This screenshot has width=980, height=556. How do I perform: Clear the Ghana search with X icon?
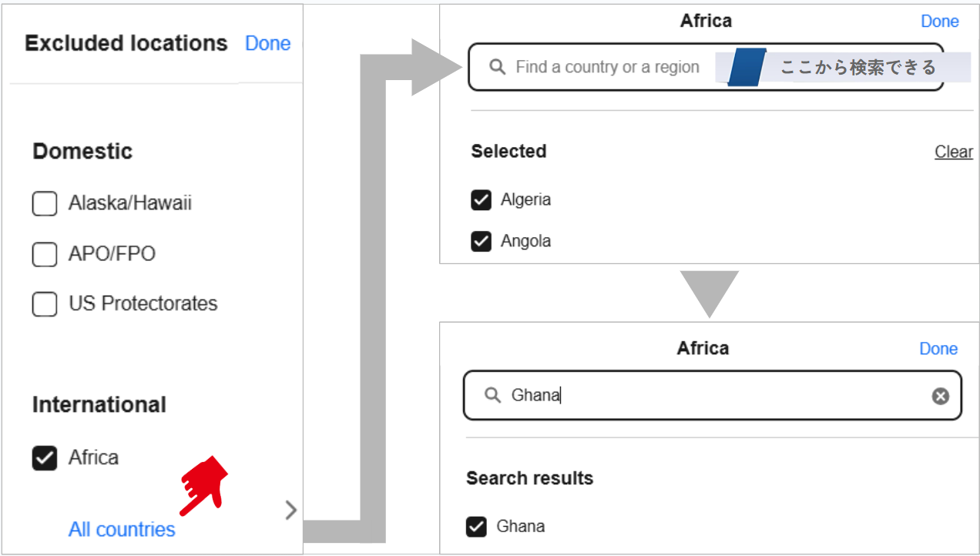[940, 396]
